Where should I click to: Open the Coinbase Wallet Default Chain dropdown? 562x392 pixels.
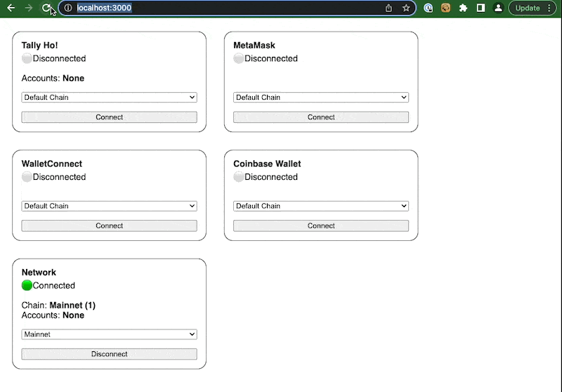321,206
